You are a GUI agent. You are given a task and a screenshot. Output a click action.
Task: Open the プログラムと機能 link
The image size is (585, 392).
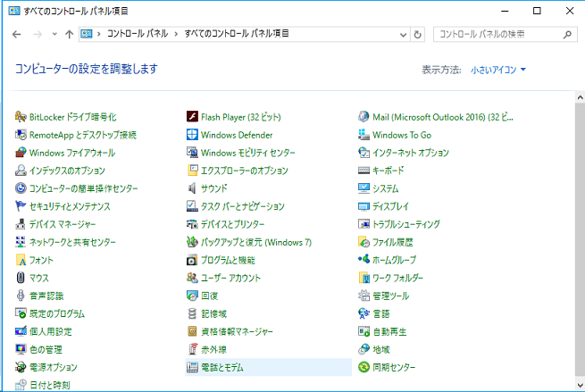click(228, 260)
